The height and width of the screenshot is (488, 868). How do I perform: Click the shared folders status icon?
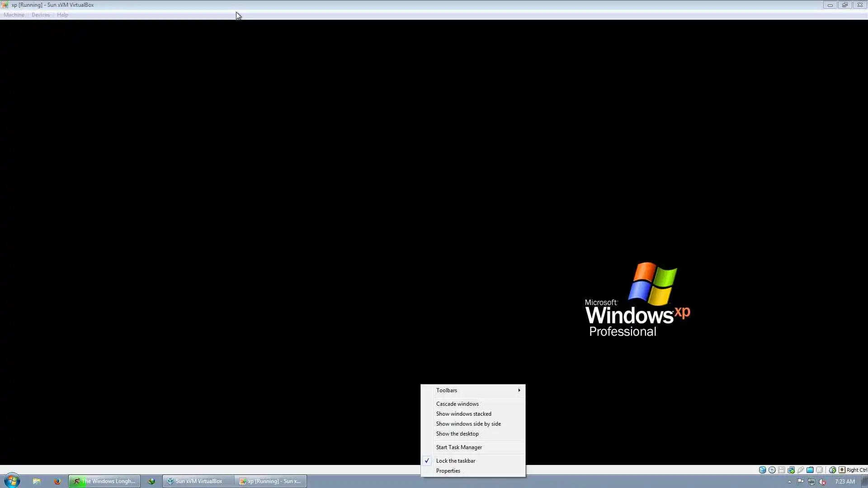pyautogui.click(x=810, y=470)
